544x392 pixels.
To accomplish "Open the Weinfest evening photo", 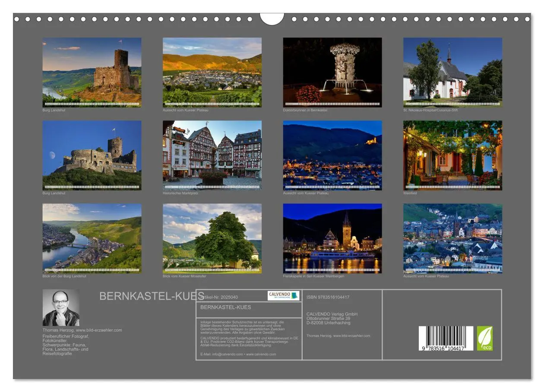I will coord(452,155).
